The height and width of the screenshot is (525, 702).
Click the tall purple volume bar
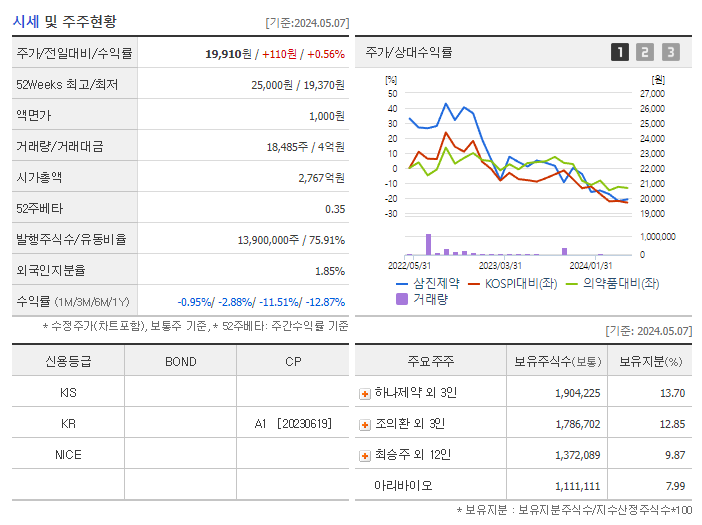(x=428, y=244)
